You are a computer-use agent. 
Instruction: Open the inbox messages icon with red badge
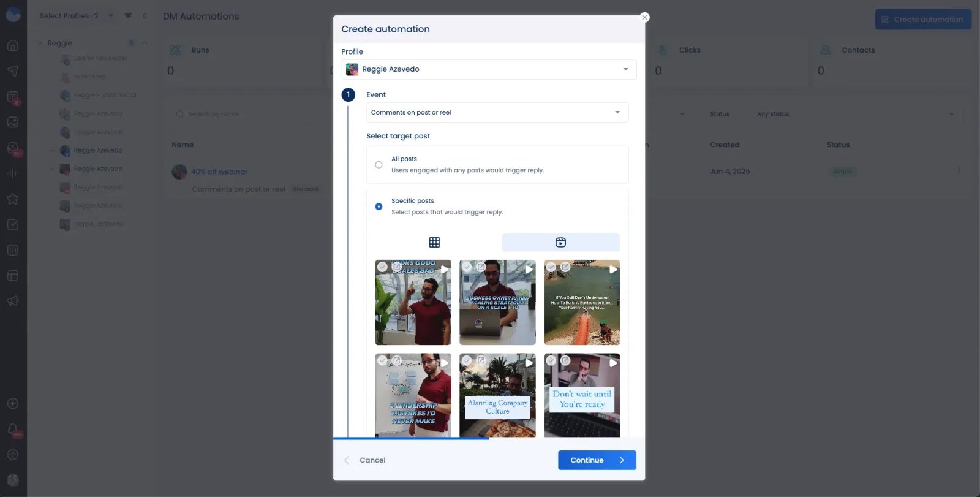(13, 148)
